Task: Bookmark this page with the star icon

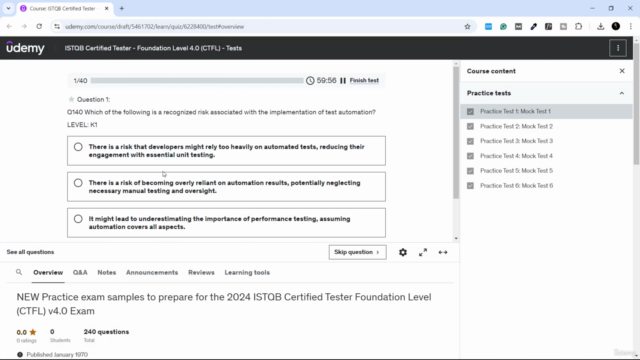Action: point(467,27)
